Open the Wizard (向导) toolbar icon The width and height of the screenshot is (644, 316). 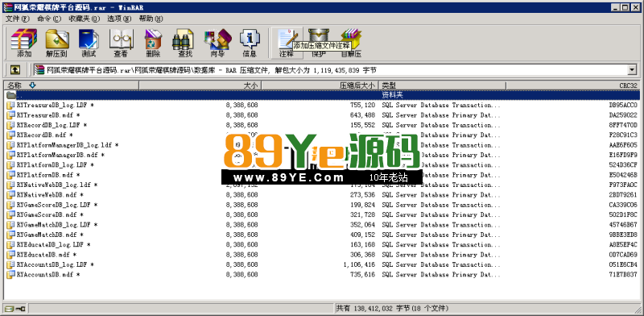[x=217, y=43]
